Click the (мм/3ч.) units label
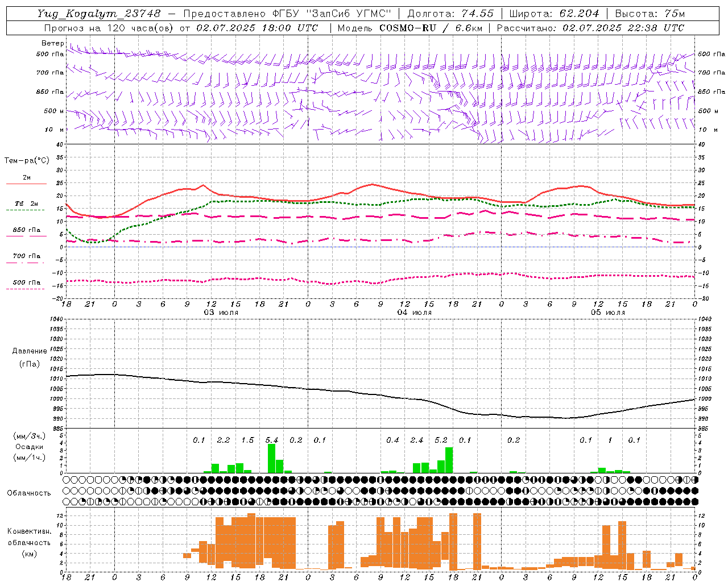 click(30, 436)
